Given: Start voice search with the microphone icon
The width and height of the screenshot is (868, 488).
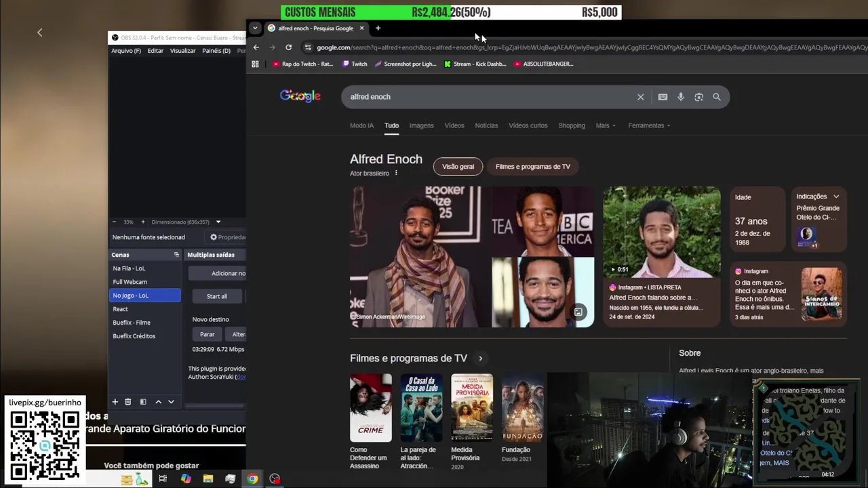Looking at the screenshot, I should coord(681,97).
